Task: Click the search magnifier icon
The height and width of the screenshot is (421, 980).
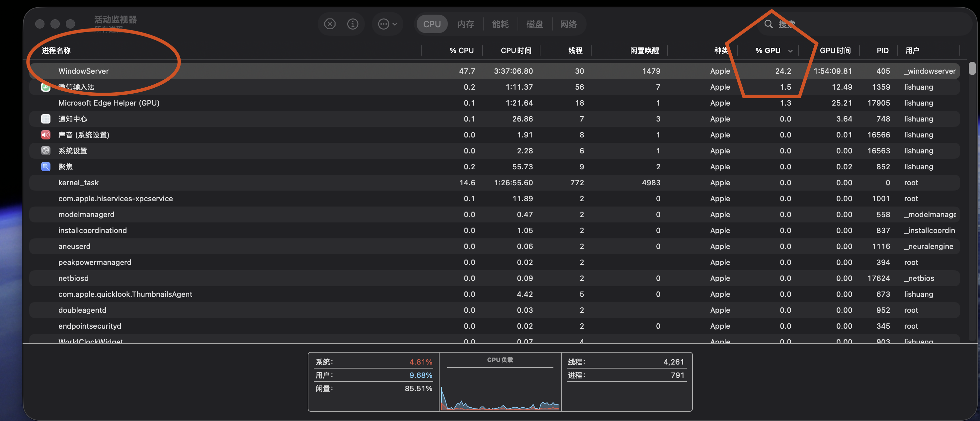Action: pyautogui.click(x=768, y=24)
